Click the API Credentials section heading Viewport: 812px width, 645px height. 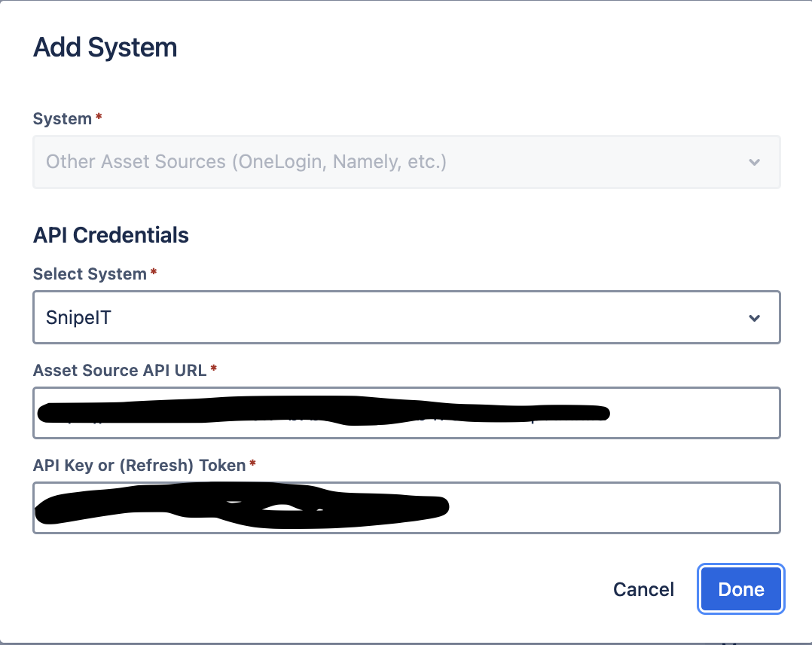(x=111, y=235)
